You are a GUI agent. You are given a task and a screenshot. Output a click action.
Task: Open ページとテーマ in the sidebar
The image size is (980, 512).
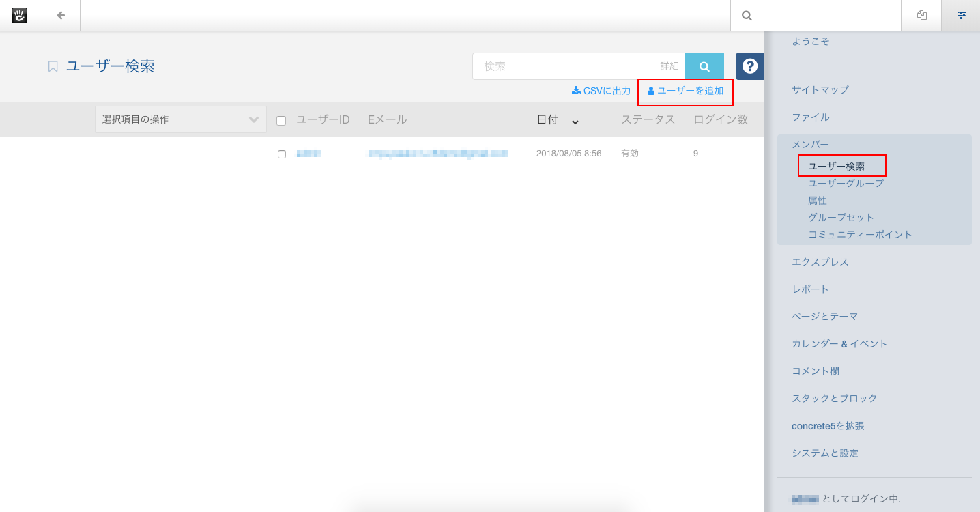825,316
